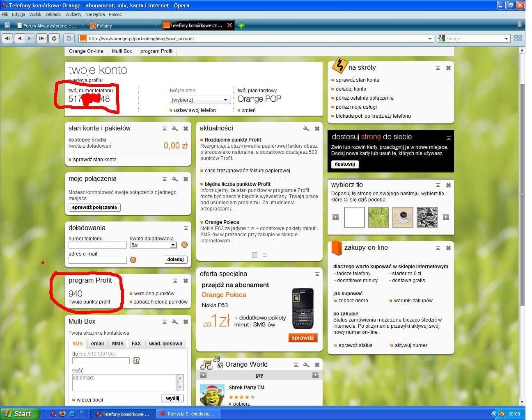Select the pebbles background thumbnail

[427, 217]
